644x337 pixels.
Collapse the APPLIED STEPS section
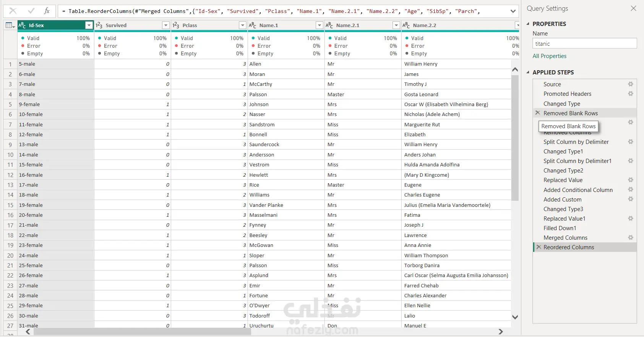528,72
